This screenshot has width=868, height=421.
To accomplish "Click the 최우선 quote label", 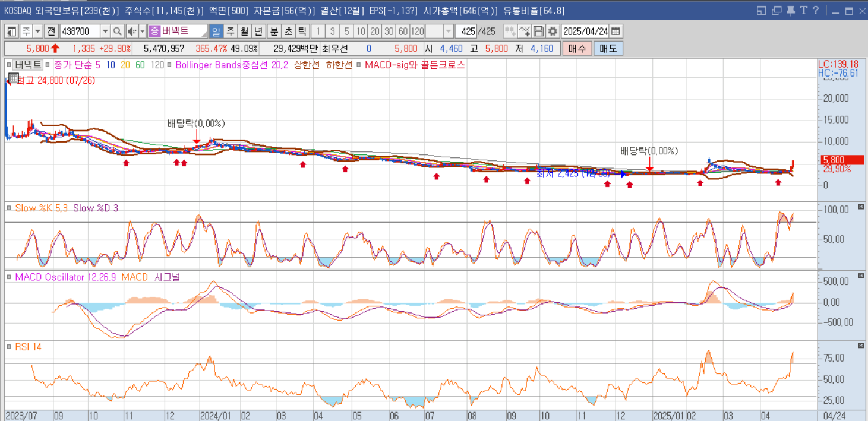I will click(335, 49).
